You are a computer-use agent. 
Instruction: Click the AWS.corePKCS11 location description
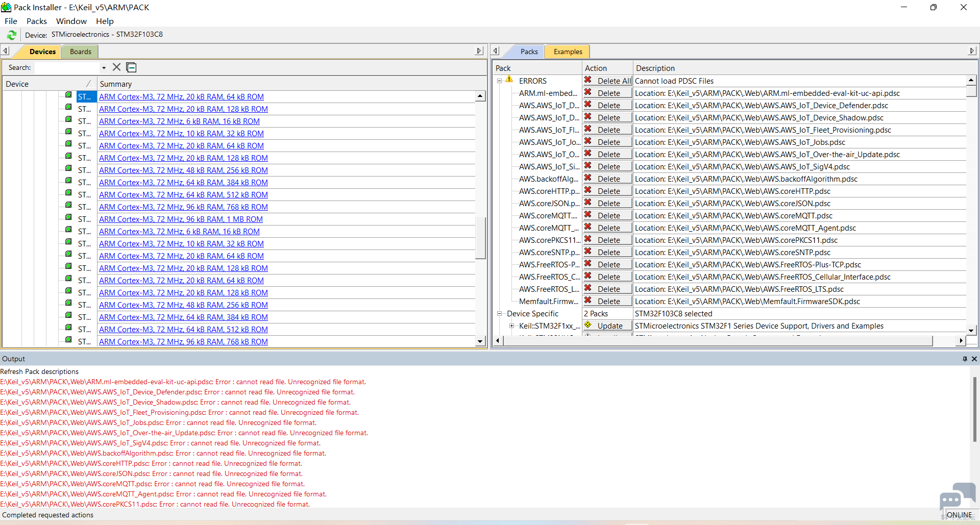(x=736, y=240)
